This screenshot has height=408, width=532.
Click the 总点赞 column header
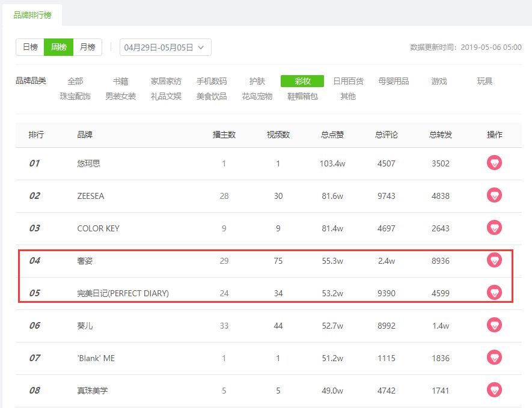[332, 135]
